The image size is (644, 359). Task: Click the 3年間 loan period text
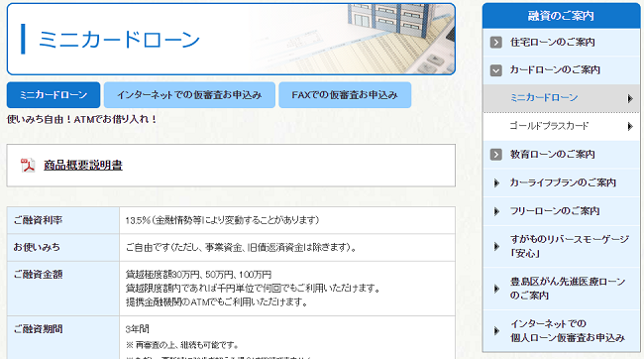(x=137, y=329)
